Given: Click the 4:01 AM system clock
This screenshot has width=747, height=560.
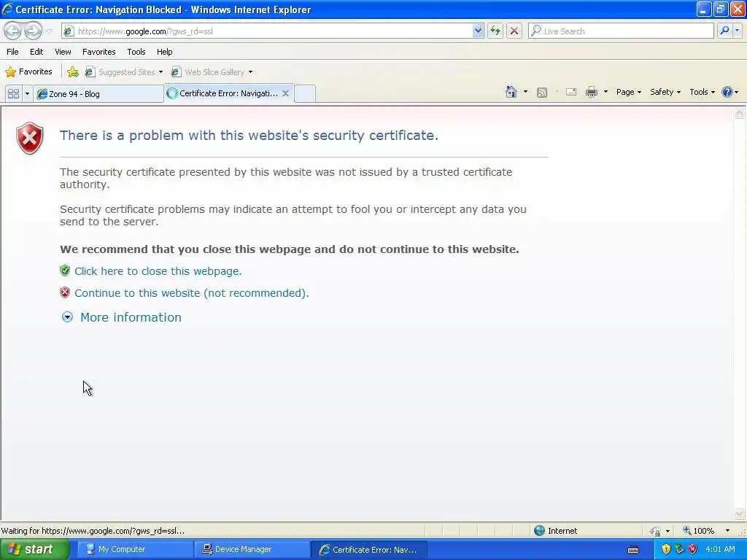Looking at the screenshot, I should [720, 550].
